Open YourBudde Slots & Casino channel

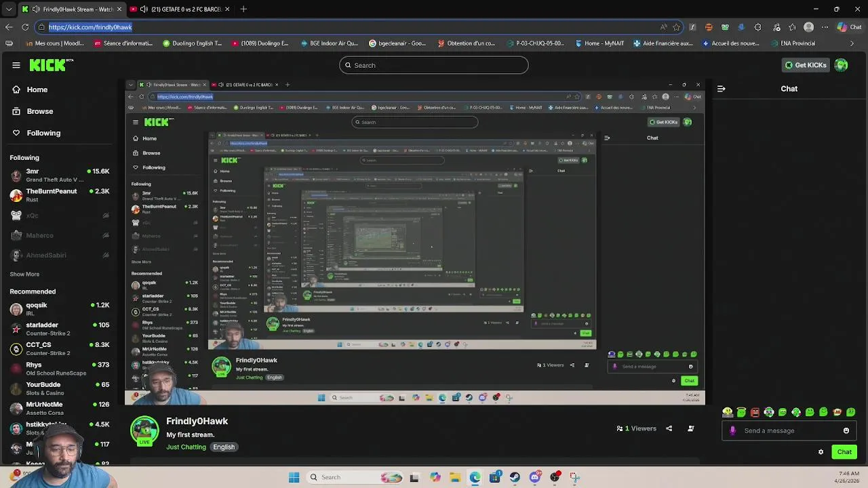point(60,388)
